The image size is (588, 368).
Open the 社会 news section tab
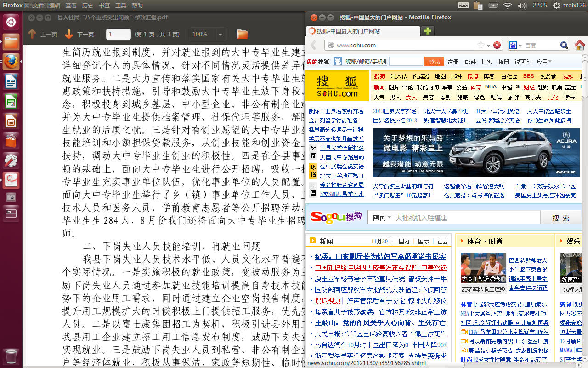tap(442, 241)
